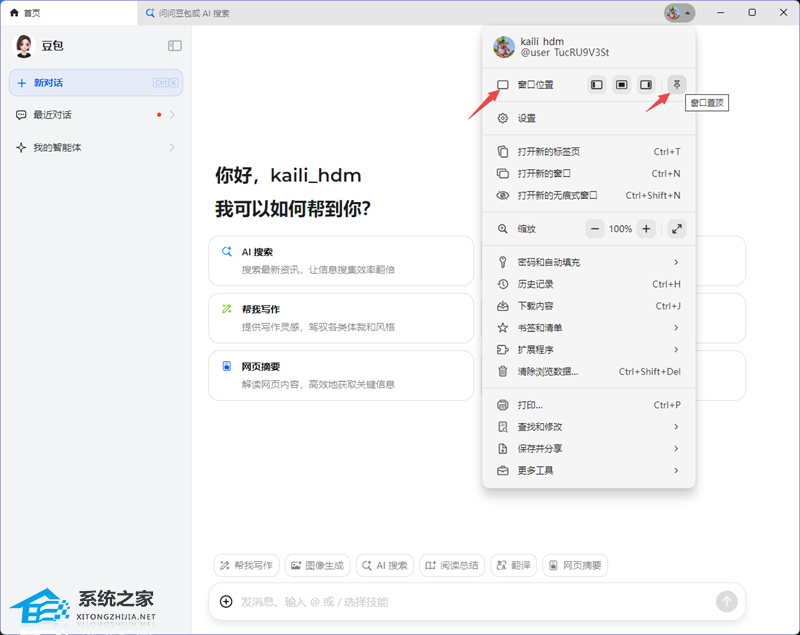Viewport: 800px width, 635px height.
Task: Click the 下载内容 download icon
Action: point(503,306)
